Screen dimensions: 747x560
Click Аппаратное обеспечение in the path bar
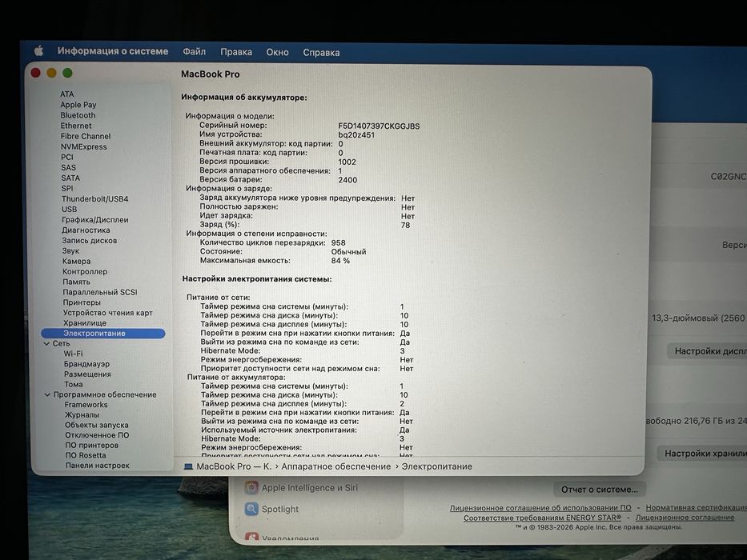[x=335, y=466]
